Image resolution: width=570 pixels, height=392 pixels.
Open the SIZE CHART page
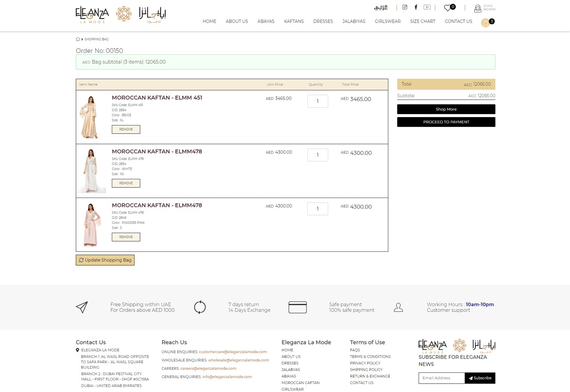click(x=423, y=21)
